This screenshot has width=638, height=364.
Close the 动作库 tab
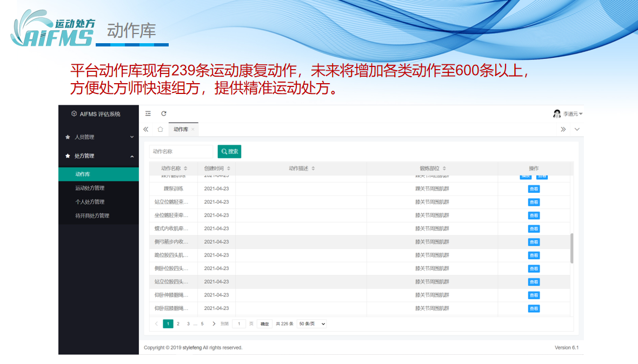(193, 130)
